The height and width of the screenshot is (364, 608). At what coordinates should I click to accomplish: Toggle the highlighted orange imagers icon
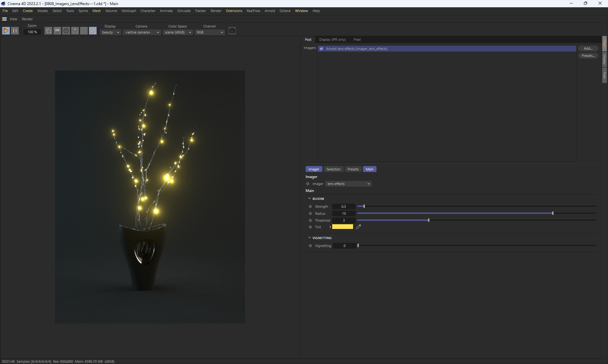(x=93, y=31)
